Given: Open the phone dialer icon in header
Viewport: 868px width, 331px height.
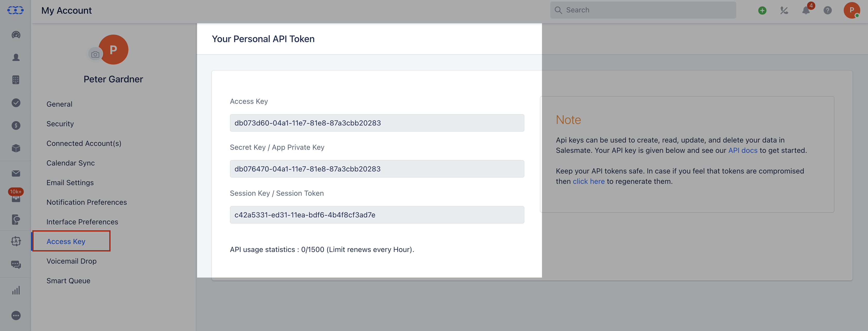Looking at the screenshot, I should click(x=784, y=10).
